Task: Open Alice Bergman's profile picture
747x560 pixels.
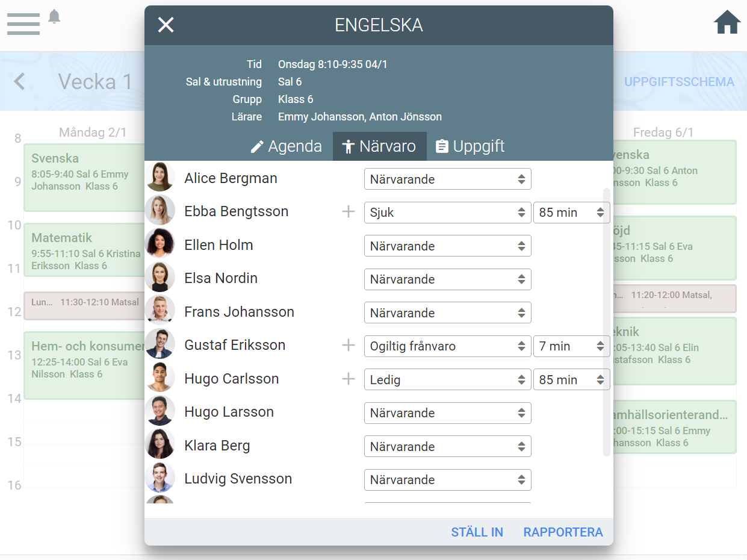Action: (x=160, y=178)
